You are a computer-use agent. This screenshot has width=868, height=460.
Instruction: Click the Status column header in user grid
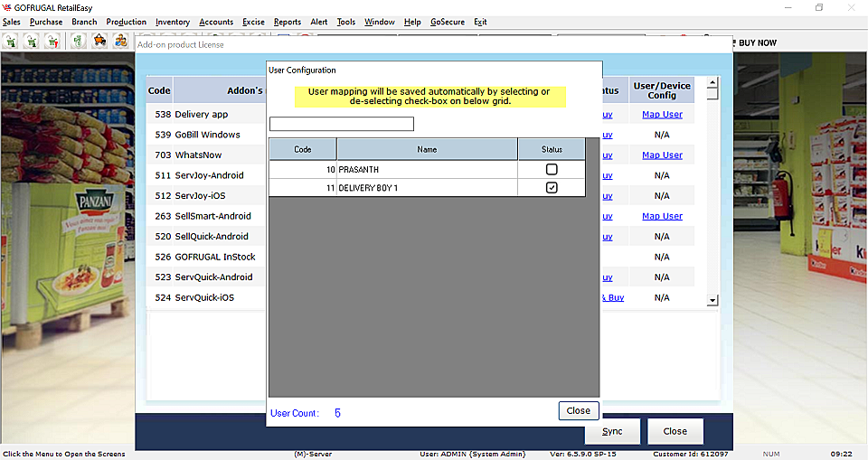click(x=552, y=149)
